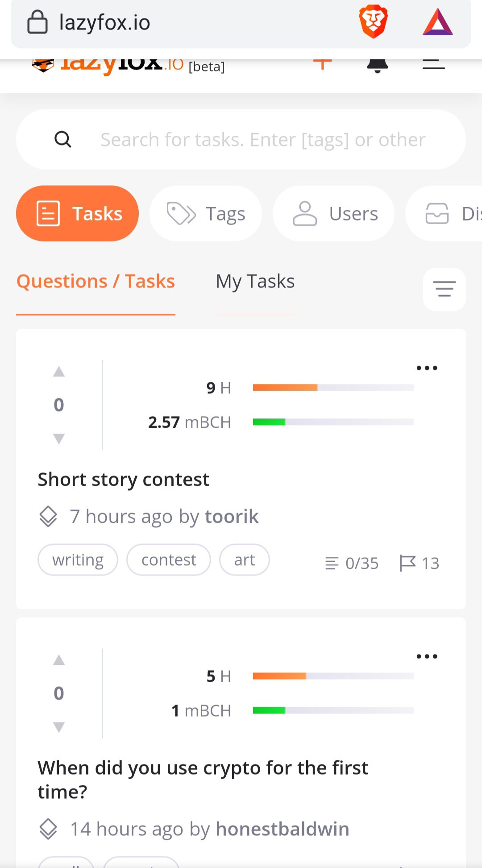Upvote the crypto first time question
The image size is (482, 868).
coord(59,660)
